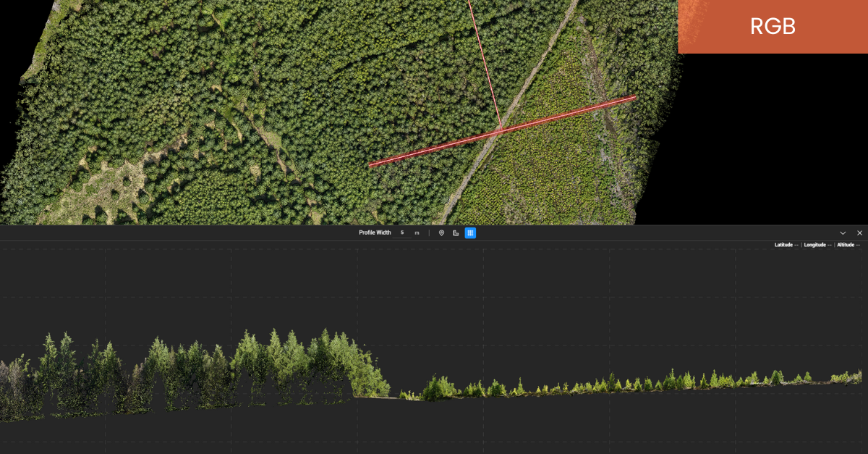The height and width of the screenshot is (454, 868).
Task: Click the profile measurement ruler icon
Action: 456,233
